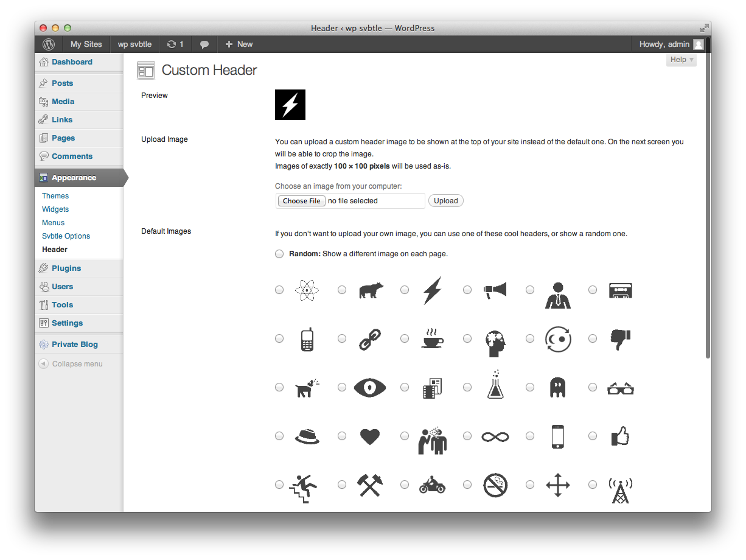
Task: Click the eye header image
Action: pyautogui.click(x=370, y=388)
